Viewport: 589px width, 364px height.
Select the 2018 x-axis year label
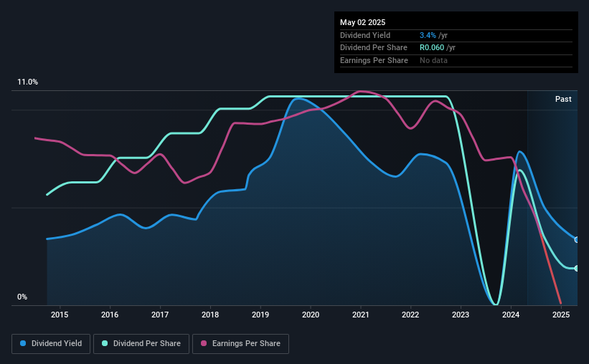(210, 315)
